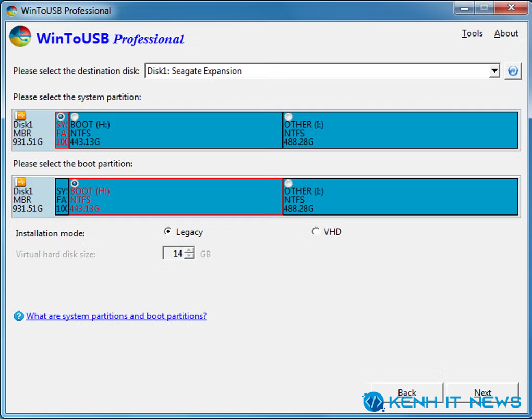The image size is (532, 419).
Task: Click the 443.13G size in system partition row
Action: (85, 142)
